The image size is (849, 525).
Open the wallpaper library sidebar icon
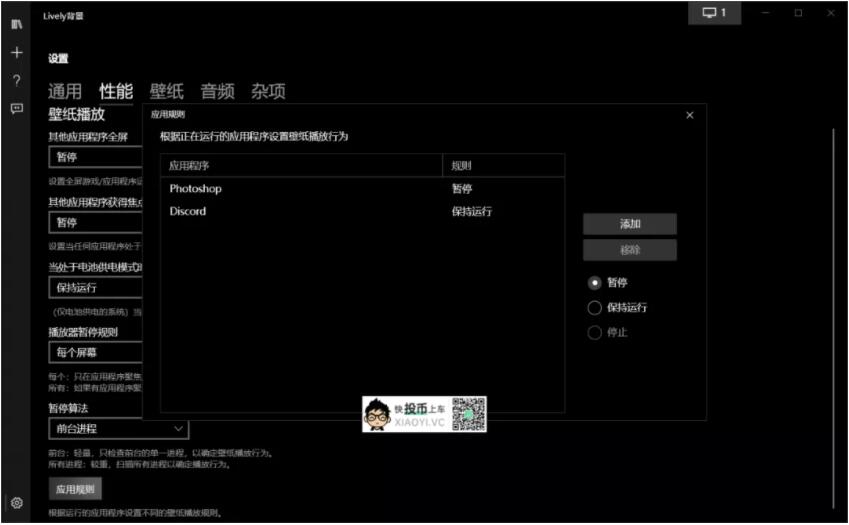point(17,24)
